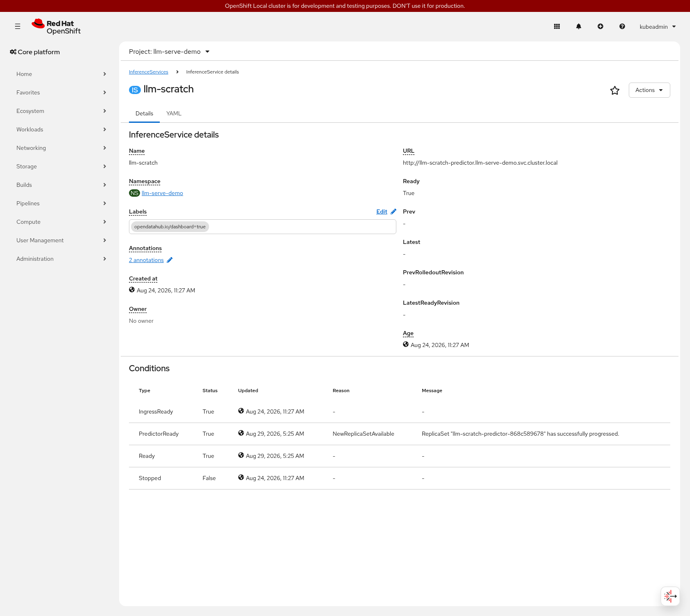Viewport: 690px width, 616px height.
Task: Open the Lightspeed assistant floating button
Action: coord(670,596)
